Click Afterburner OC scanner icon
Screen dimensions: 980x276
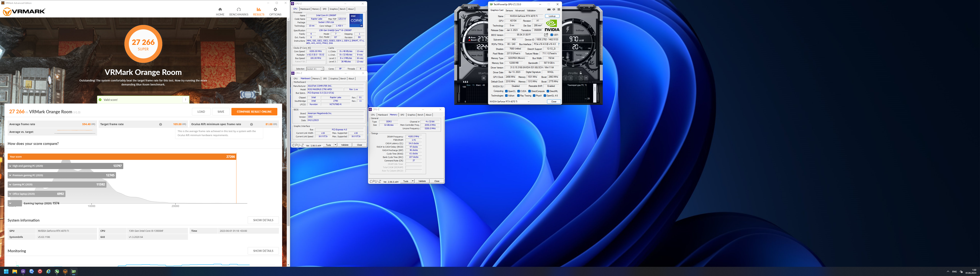[471, 7]
